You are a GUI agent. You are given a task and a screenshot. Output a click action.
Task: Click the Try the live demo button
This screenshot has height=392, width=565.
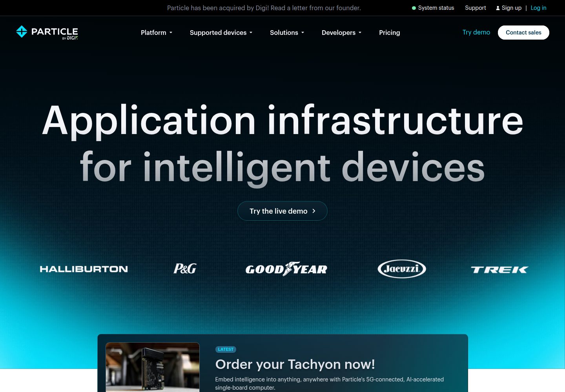(282, 211)
